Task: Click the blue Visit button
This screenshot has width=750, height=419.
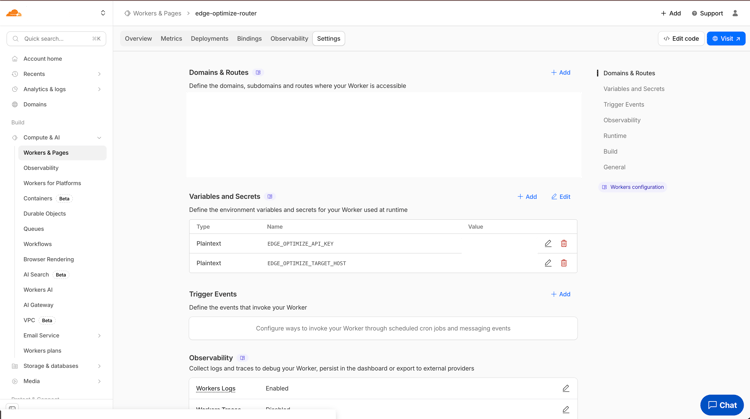Action: tap(726, 38)
